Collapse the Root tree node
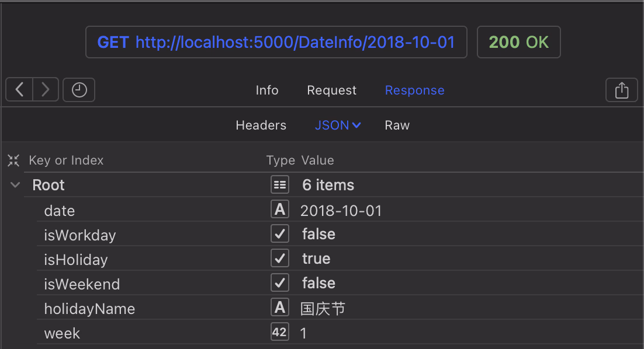This screenshot has height=349, width=644. pos(15,185)
